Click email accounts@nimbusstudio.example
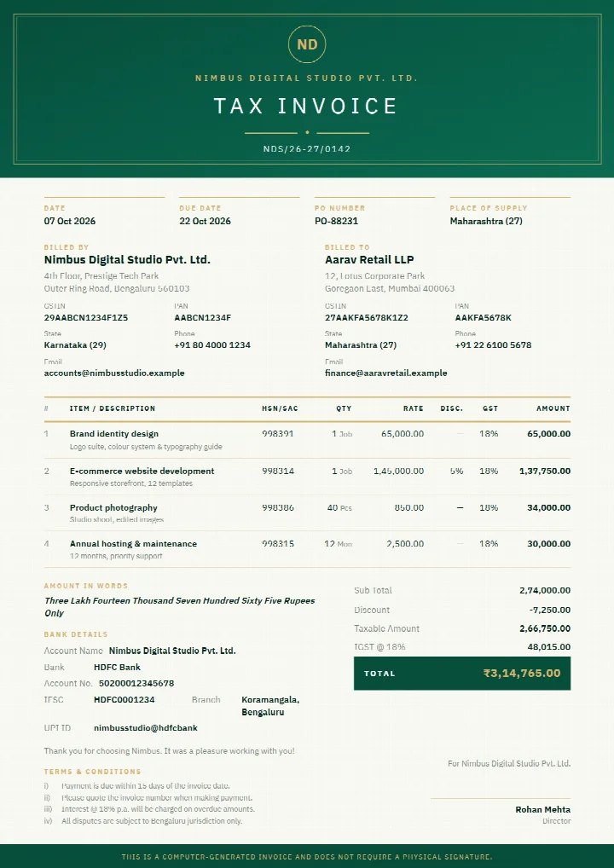The image size is (614, 868). coord(114,373)
